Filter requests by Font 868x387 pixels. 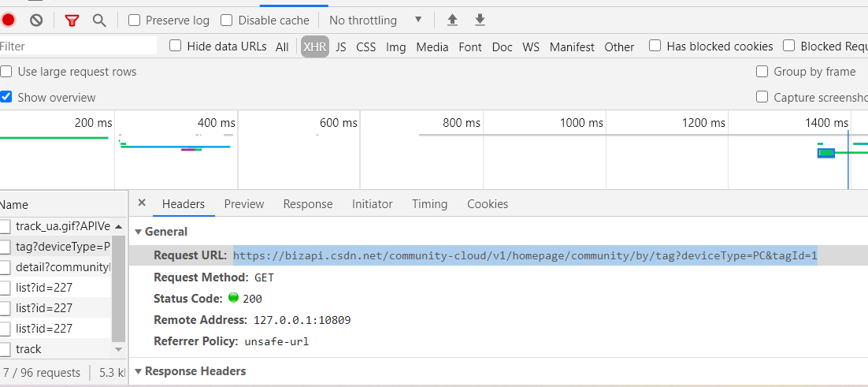(470, 47)
